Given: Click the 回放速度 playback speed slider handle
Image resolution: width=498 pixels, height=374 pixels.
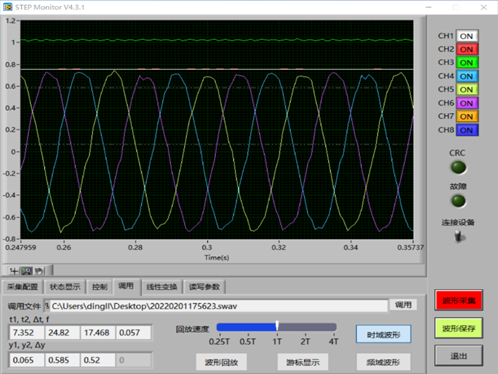Looking at the screenshot, I should pyautogui.click(x=277, y=326).
